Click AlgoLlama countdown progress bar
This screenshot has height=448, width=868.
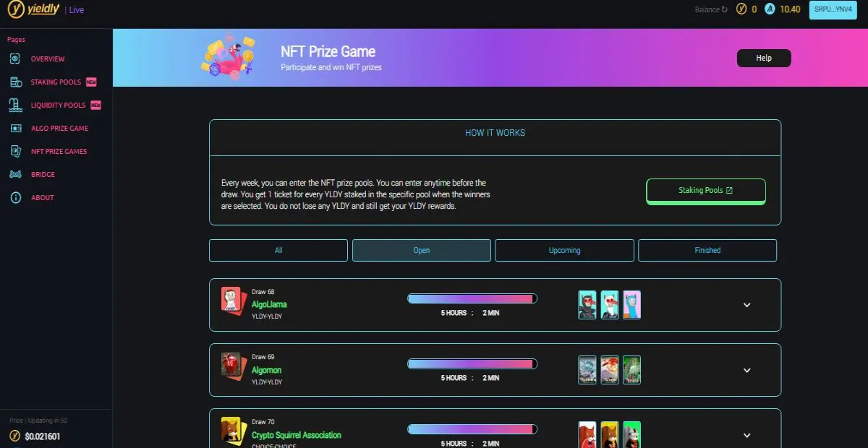click(x=472, y=298)
